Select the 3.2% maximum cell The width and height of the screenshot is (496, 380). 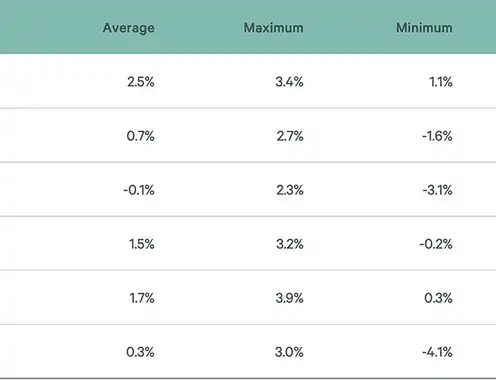click(290, 244)
